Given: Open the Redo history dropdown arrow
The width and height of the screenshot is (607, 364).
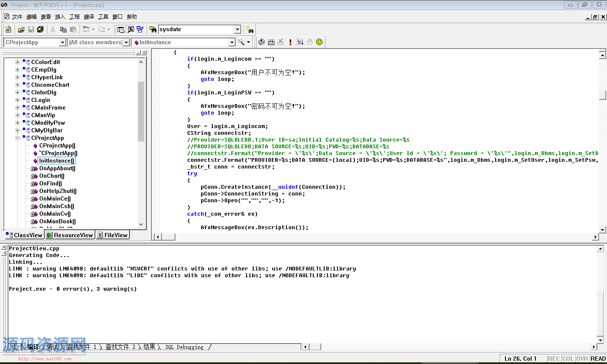Looking at the screenshot, I should click(109, 29).
